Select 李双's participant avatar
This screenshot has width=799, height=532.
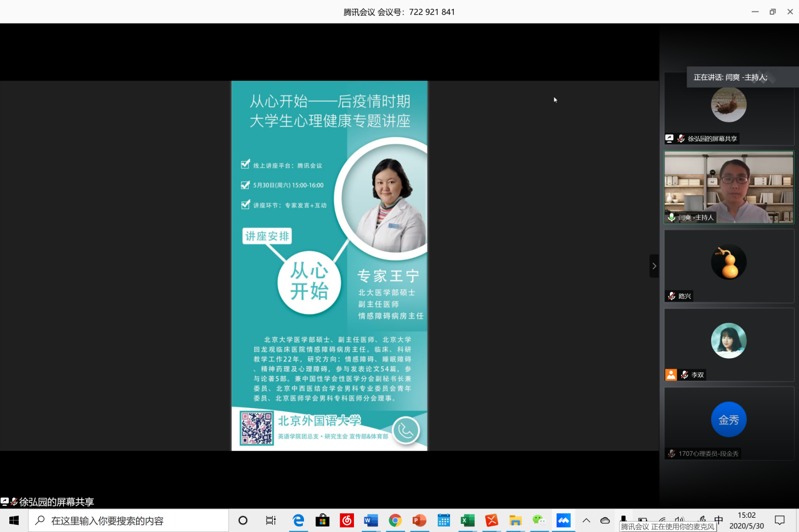click(x=728, y=341)
